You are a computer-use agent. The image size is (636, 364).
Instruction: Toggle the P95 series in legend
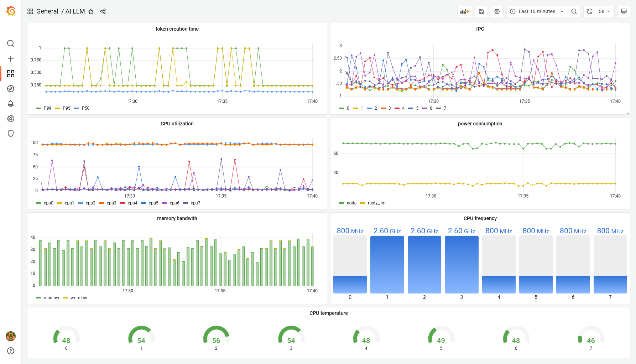click(67, 108)
